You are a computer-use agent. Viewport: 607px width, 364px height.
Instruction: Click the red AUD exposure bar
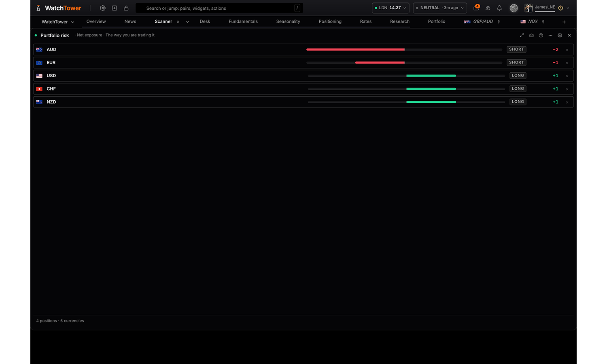click(356, 49)
